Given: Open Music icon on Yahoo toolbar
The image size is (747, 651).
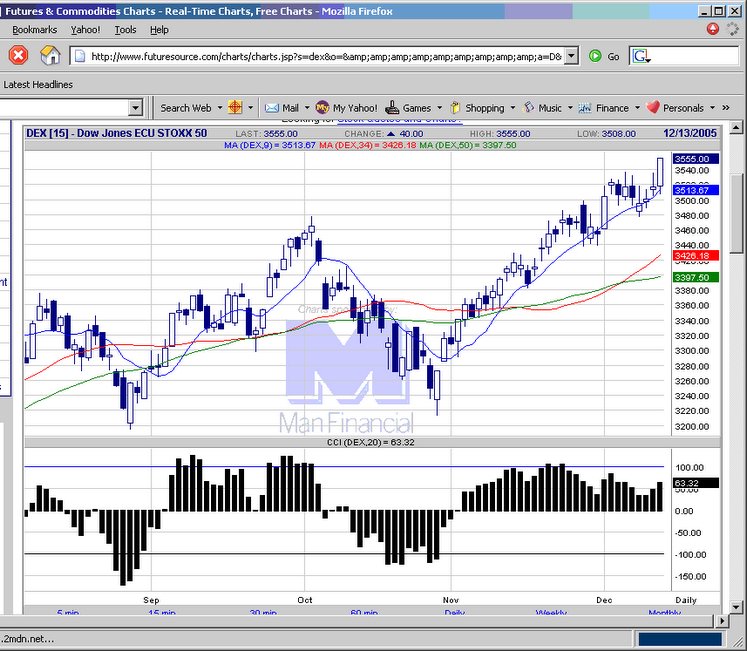Looking at the screenshot, I should [529, 108].
